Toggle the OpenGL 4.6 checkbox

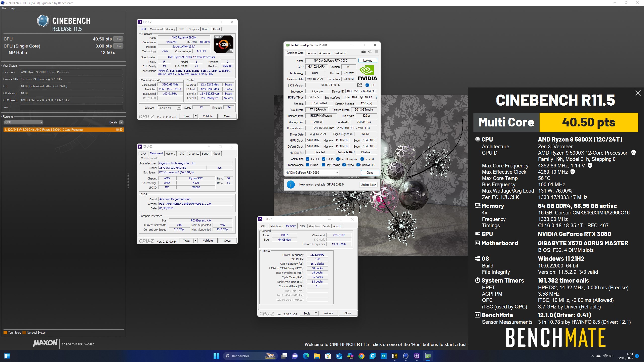pyautogui.click(x=358, y=165)
